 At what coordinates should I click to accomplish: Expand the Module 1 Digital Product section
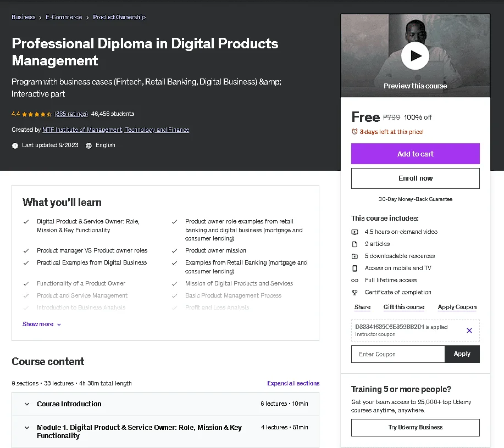point(165,432)
